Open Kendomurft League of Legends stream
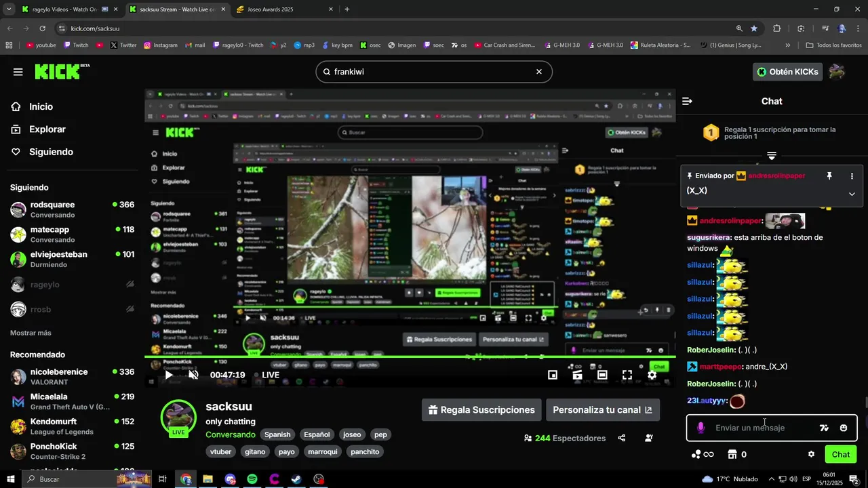 (x=71, y=426)
